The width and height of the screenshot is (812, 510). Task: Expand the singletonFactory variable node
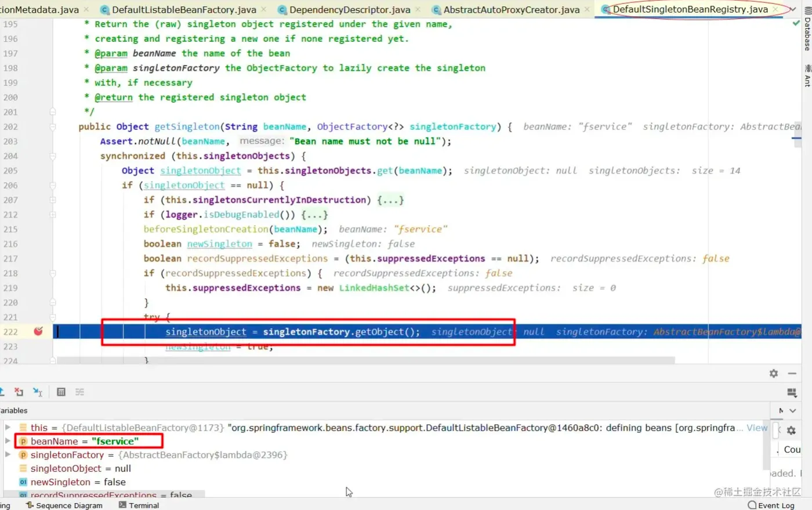pyautogui.click(x=8, y=455)
